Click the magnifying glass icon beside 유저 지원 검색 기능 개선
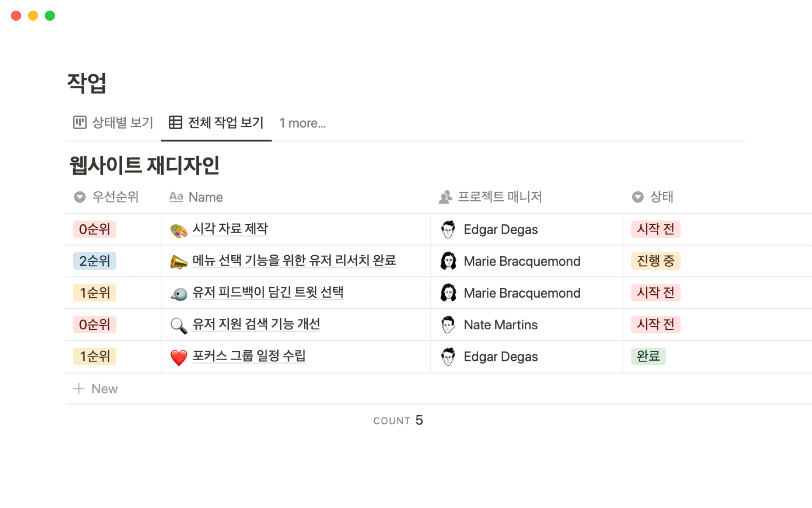812x508 pixels. click(178, 326)
